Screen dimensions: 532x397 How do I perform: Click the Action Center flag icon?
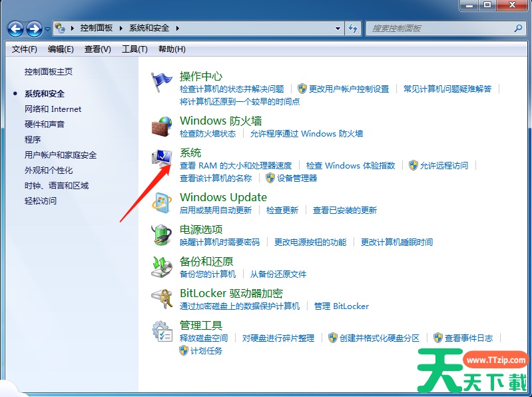coord(162,83)
